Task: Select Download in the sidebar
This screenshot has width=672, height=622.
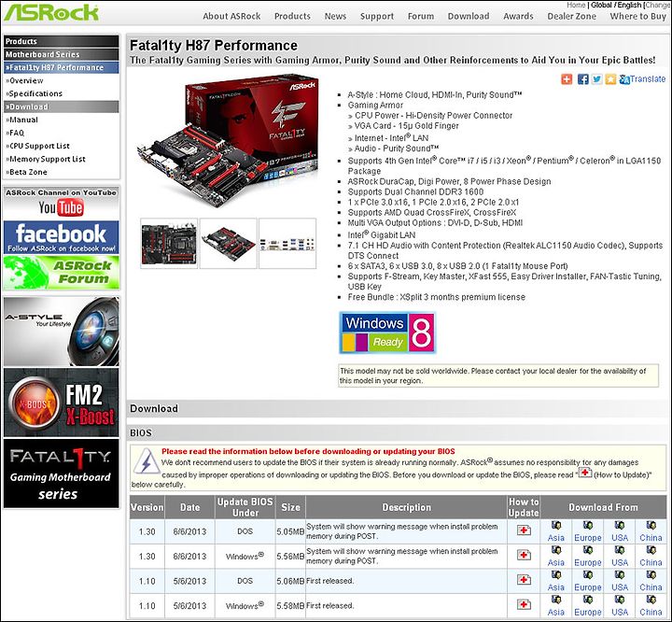Action: (62, 106)
